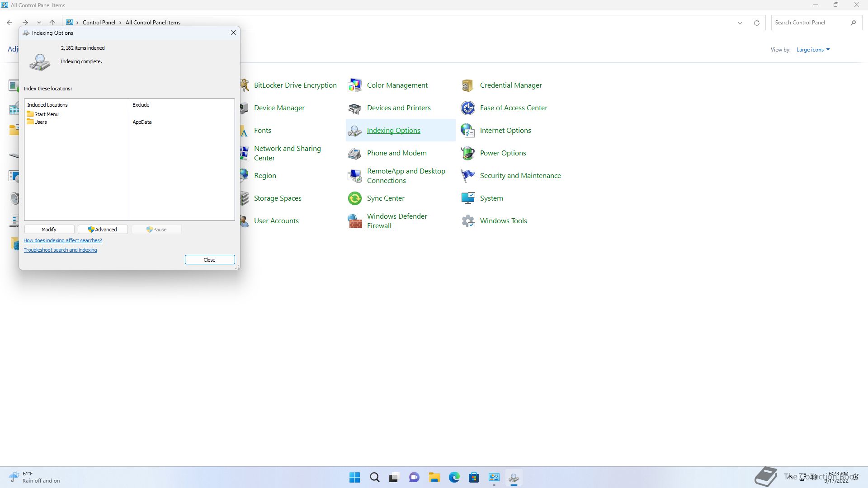The width and height of the screenshot is (868, 488).
Task: Click the Control Panel taskbar app
Action: tap(494, 477)
